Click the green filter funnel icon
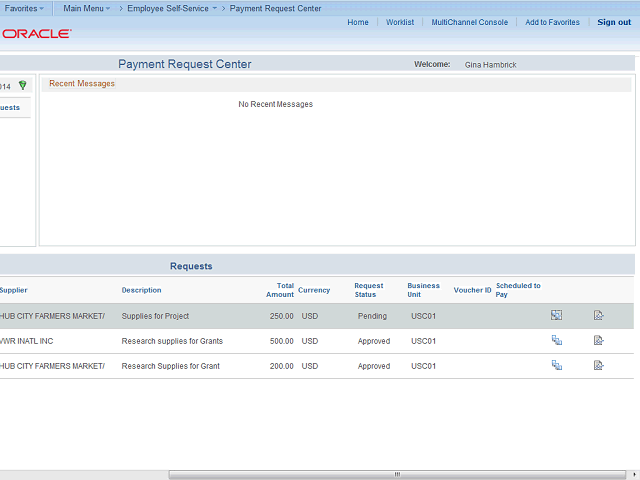This screenshot has height=480, width=640. [x=23, y=86]
